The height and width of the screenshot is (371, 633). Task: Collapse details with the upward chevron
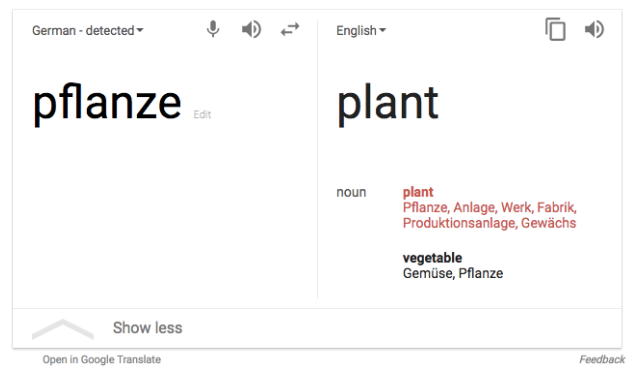click(x=63, y=329)
